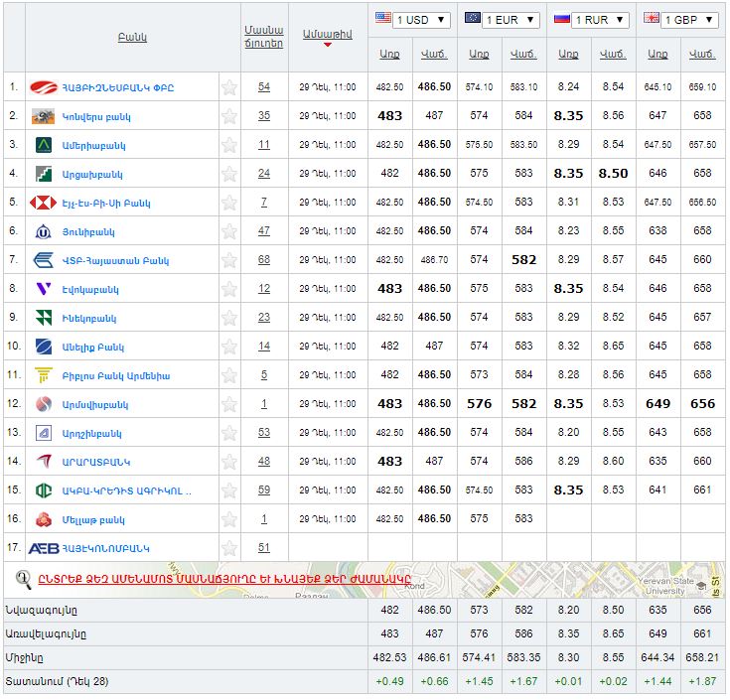
Task: Toggle favorite star for Էվոկաբանկ
Action: [x=229, y=289]
